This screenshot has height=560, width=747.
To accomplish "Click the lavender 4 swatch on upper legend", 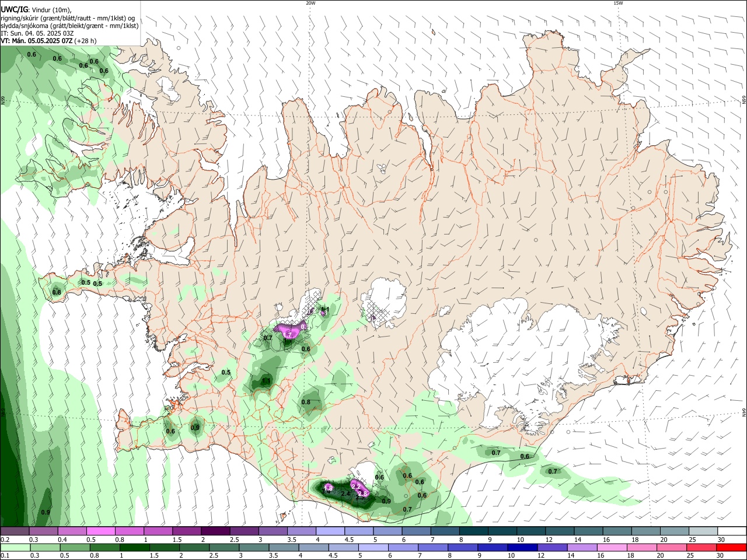I will 330,531.
